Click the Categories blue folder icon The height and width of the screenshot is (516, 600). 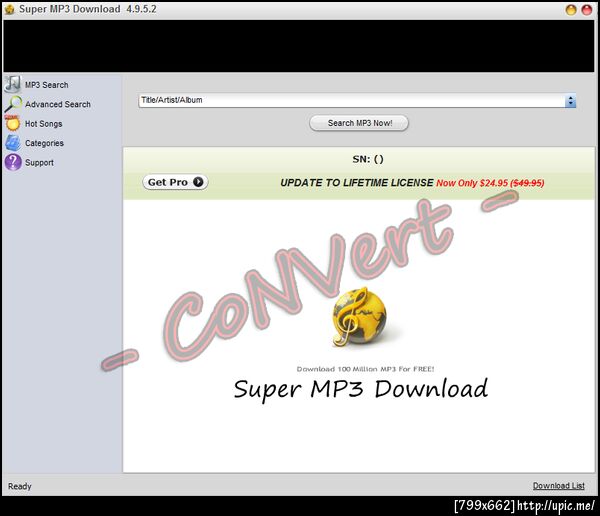13,143
